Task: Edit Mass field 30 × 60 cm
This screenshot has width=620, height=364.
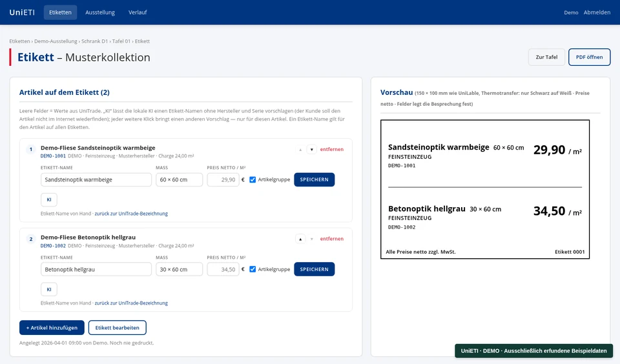Action: point(179,270)
